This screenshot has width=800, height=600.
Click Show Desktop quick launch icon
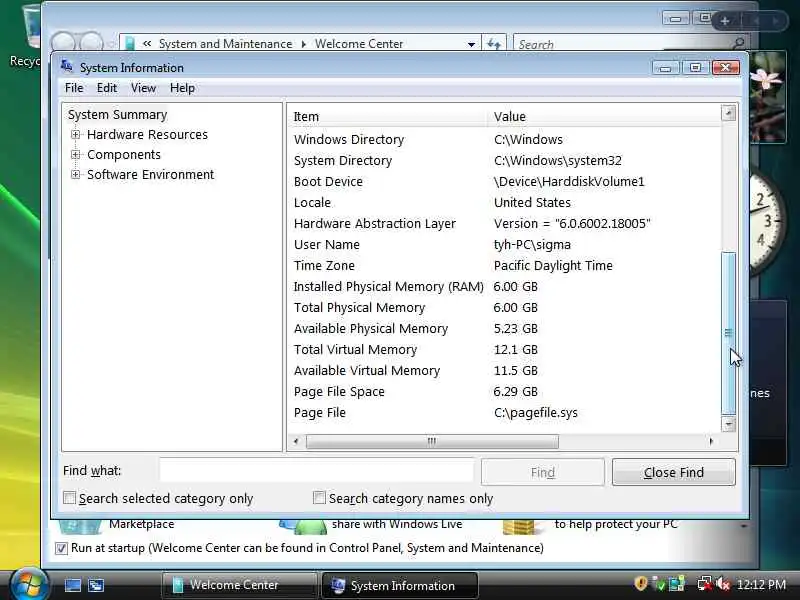[x=72, y=585]
